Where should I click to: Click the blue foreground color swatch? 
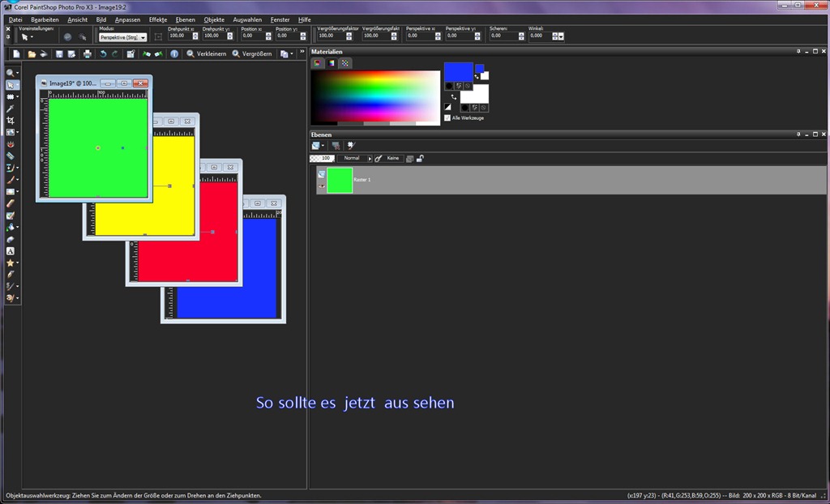459,72
